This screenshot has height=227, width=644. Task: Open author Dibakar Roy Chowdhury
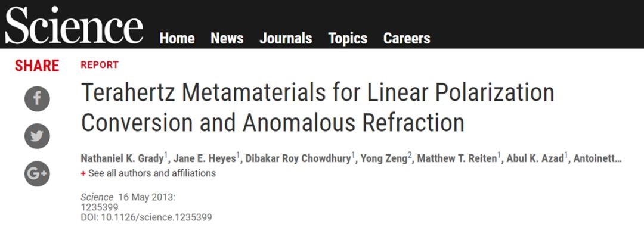298,159
